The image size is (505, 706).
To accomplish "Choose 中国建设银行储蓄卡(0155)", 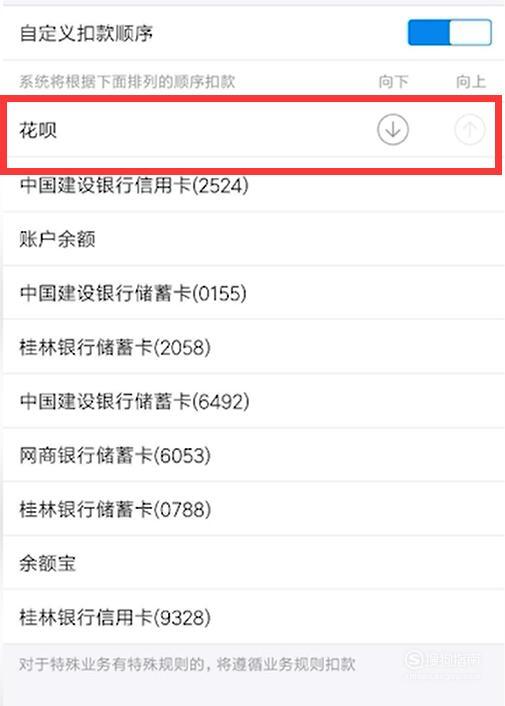I will (x=252, y=293).
